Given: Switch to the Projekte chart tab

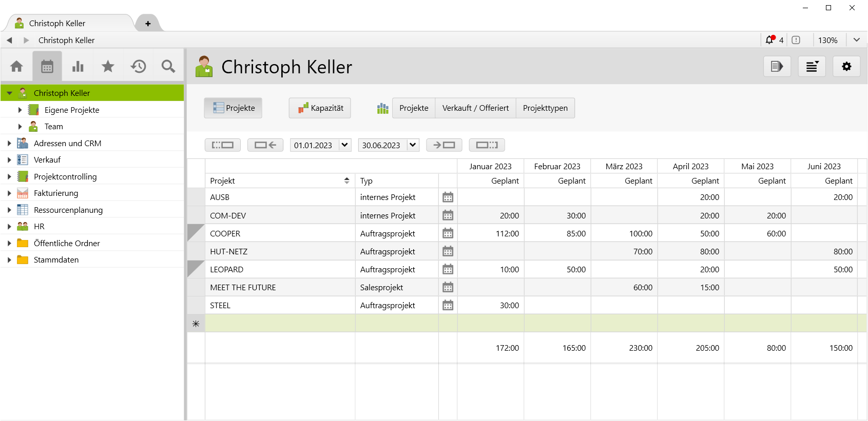Looking at the screenshot, I should pos(414,108).
